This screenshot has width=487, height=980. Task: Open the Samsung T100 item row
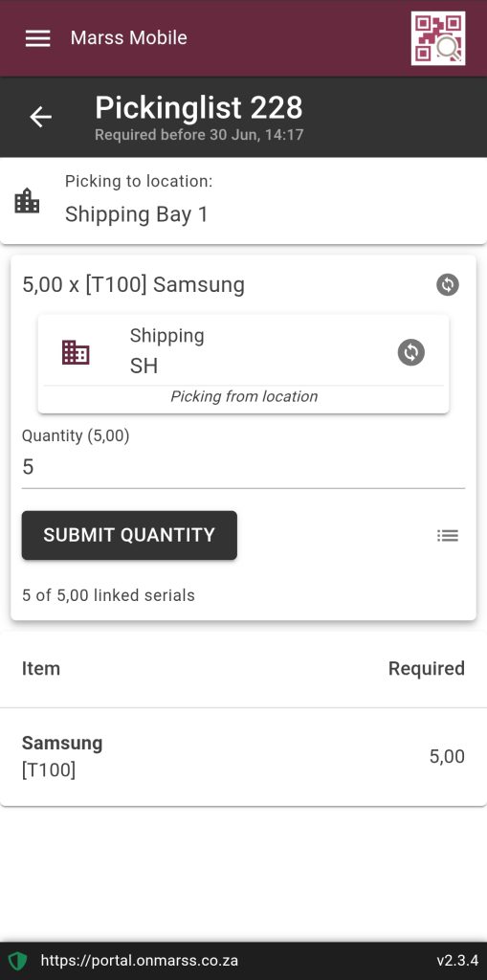(243, 757)
